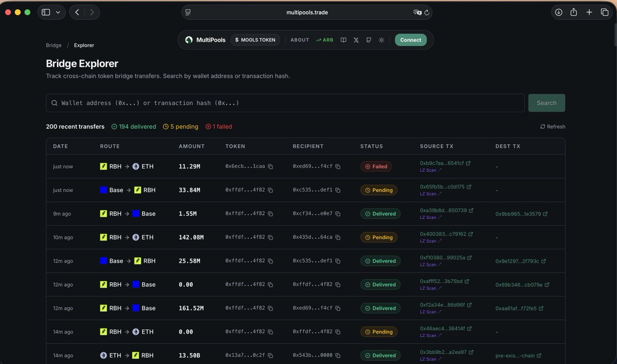Click the Pending badge in 33.84M row
617x364 pixels.
pyautogui.click(x=379, y=190)
